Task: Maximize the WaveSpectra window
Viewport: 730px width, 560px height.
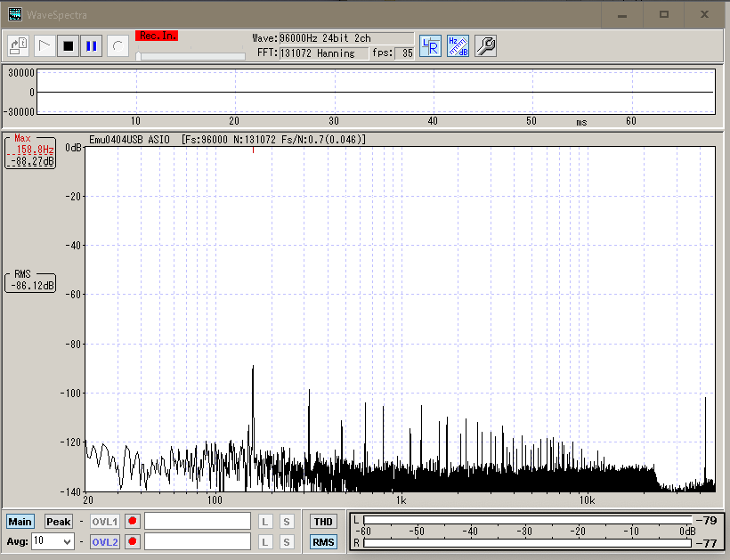Action: (664, 15)
